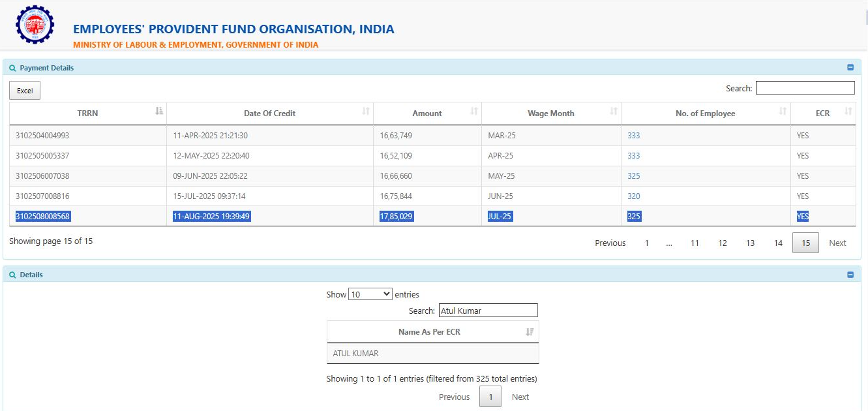Sort by Date Of Credit column
This screenshot has width=868, height=411.
(269, 113)
